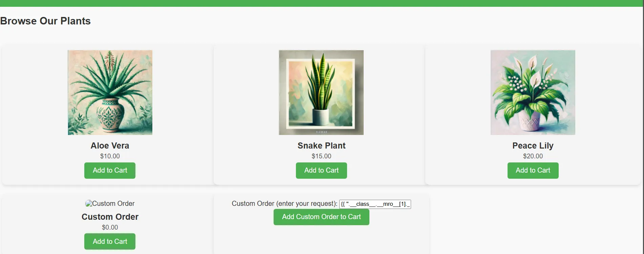Screen dimensions: 644x254
Task: Click the Custom Order request label text
Action: pos(284,203)
